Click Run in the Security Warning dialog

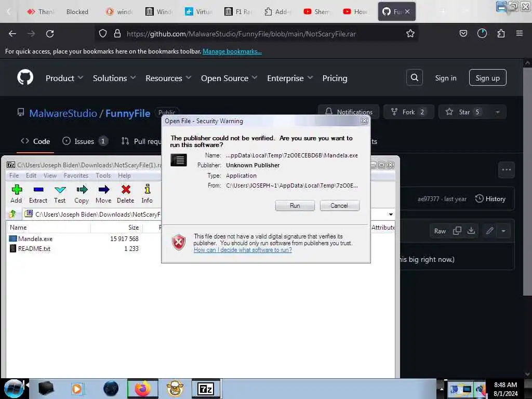pos(295,206)
